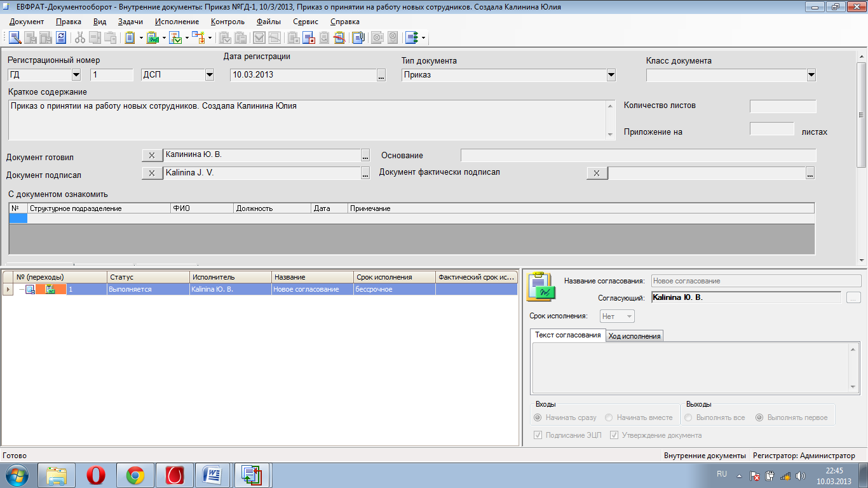Open the Тип документа dropdown
Image resolution: width=868 pixels, height=488 pixels.
pos(611,75)
